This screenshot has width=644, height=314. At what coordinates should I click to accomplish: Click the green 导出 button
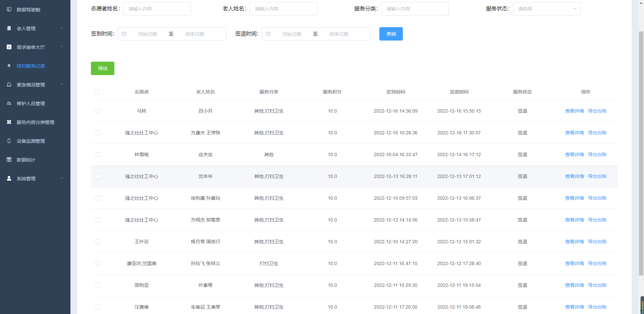[103, 68]
